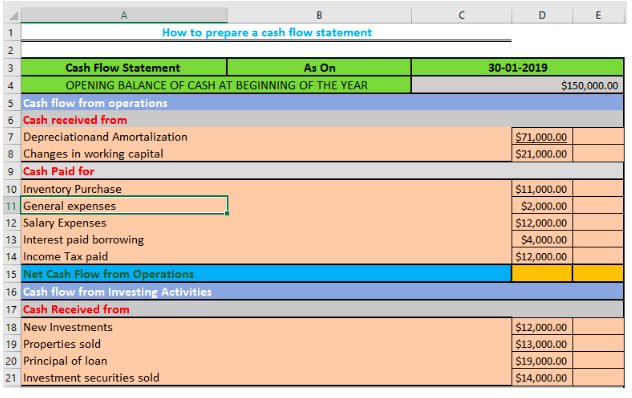Click the 'Cash received from' label in row 6
This screenshot has width=632, height=398.
pos(75,120)
